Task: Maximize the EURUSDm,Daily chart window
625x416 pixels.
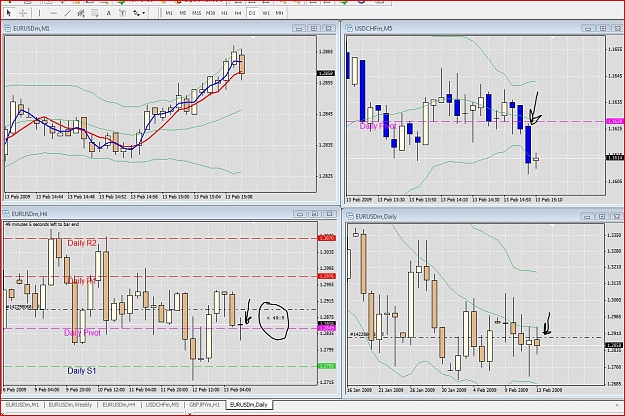Action: 602,216
